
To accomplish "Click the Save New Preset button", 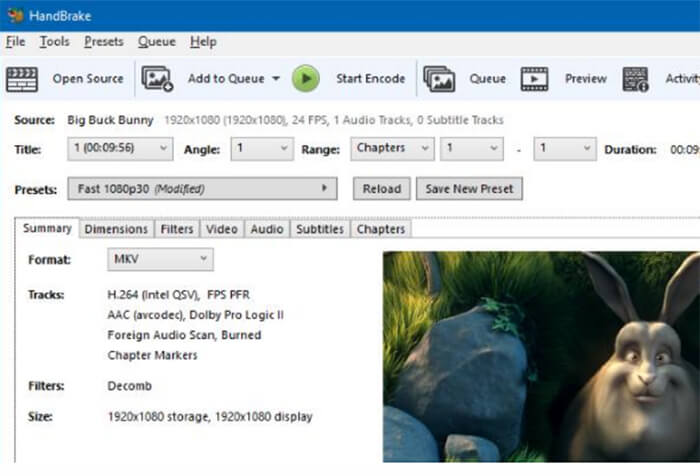I will pyautogui.click(x=469, y=189).
